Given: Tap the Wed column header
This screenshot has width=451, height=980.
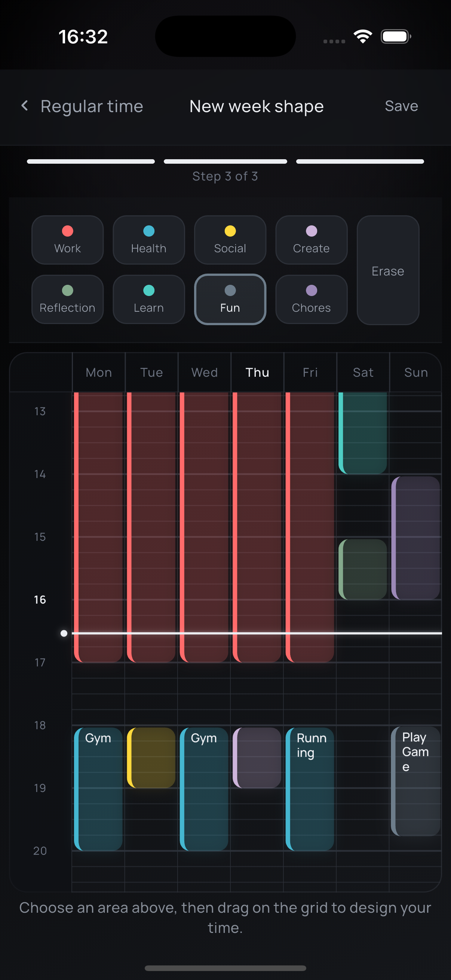Looking at the screenshot, I should (x=205, y=372).
